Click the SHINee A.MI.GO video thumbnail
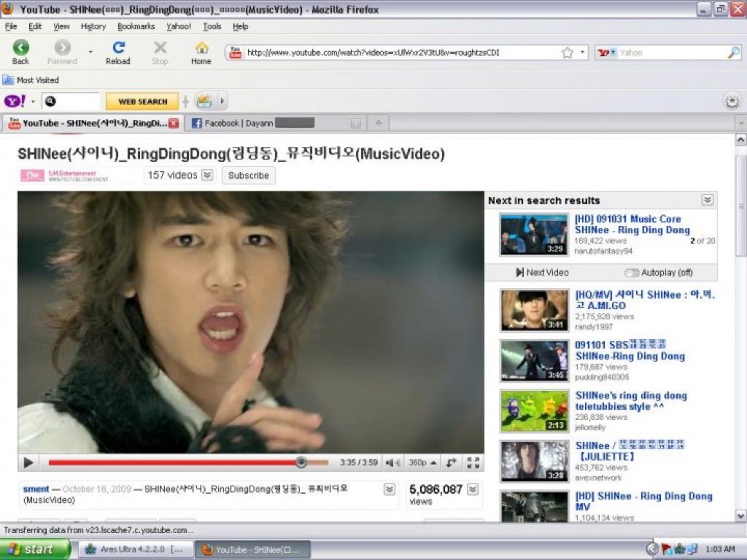Screen dimensions: 747x560 [534, 310]
